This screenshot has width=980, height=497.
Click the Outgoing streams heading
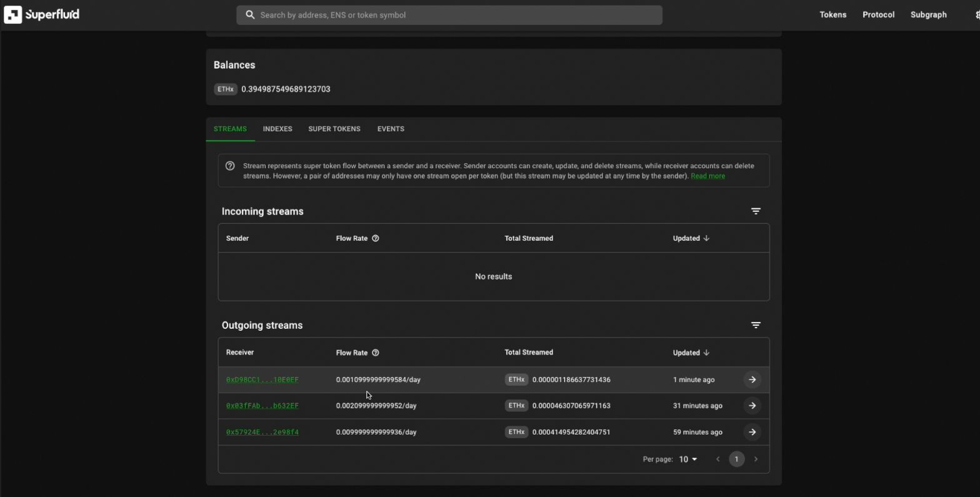pos(262,325)
